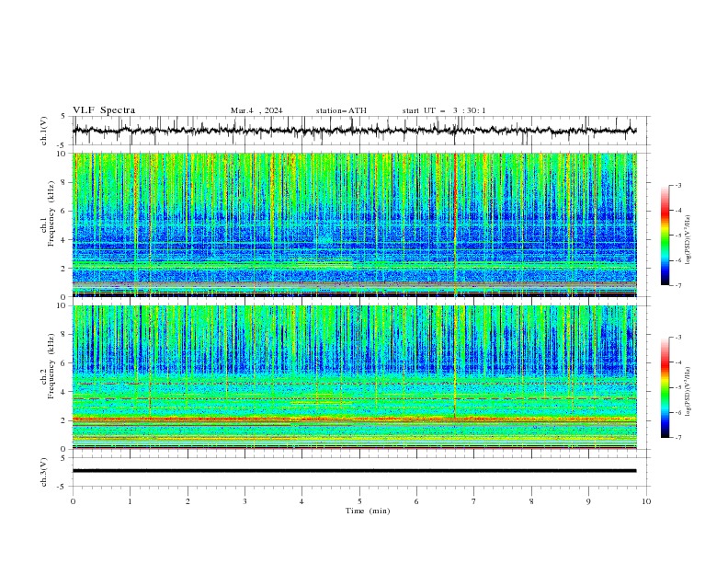Click the ch.2 'Frequency (kHz)' axis label
Viewport: 728px width, 563px height.
click(51, 365)
